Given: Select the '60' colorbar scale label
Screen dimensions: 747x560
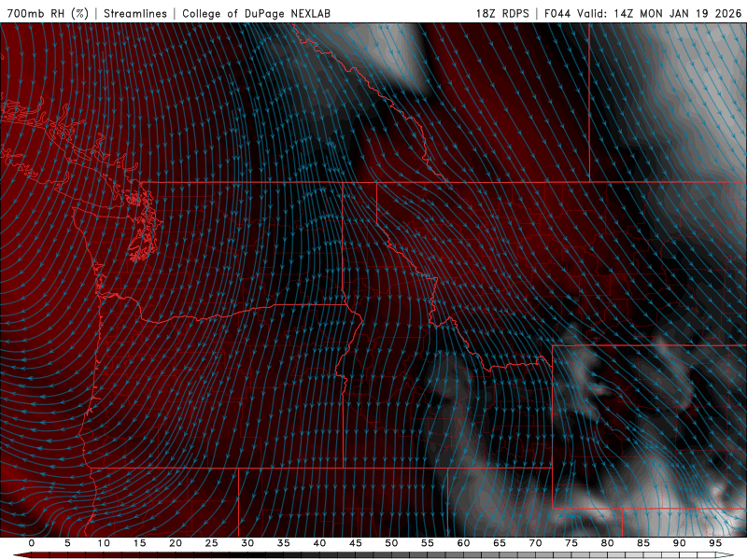Looking at the screenshot, I should tap(463, 543).
